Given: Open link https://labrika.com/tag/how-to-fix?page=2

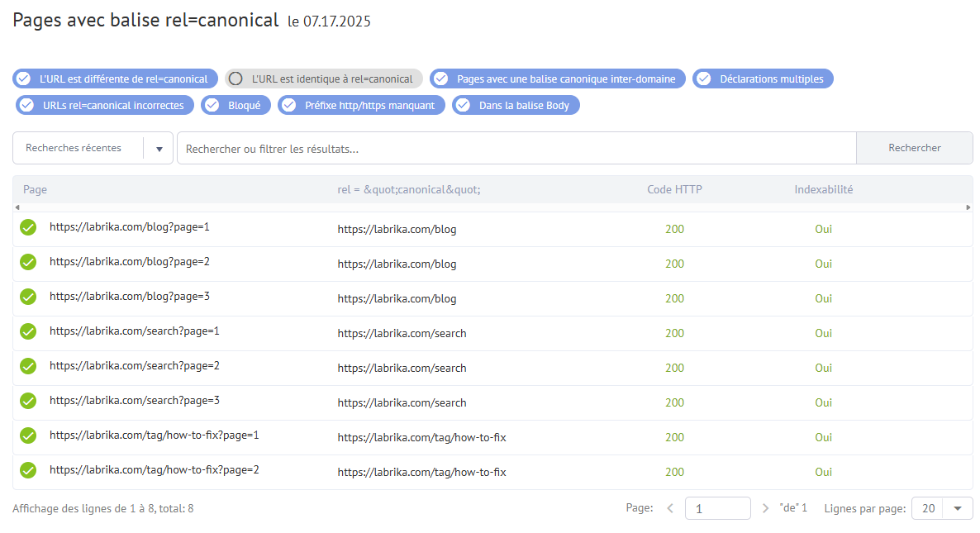Looking at the screenshot, I should [155, 470].
